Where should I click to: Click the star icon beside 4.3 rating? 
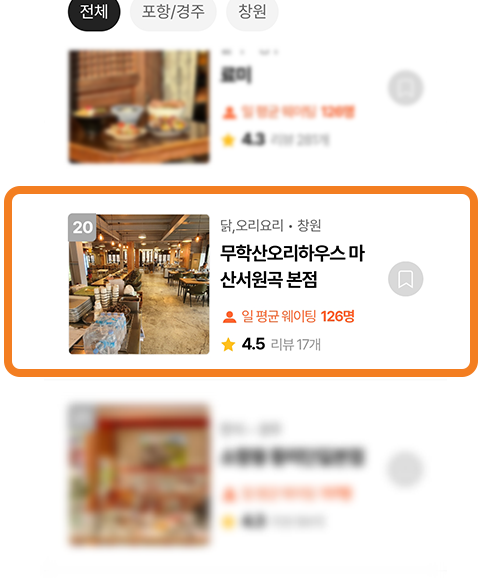[x=228, y=140]
